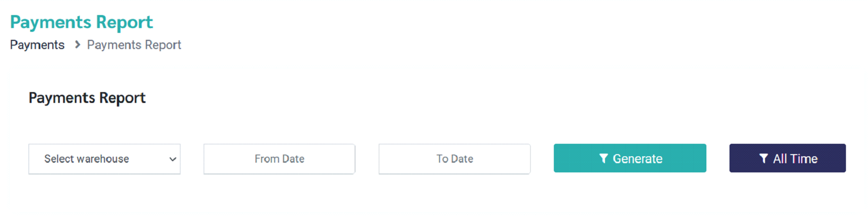This screenshot has height=216, width=868.
Task: Click the breadcrumb chevron separator arrow
Action: pos(78,45)
